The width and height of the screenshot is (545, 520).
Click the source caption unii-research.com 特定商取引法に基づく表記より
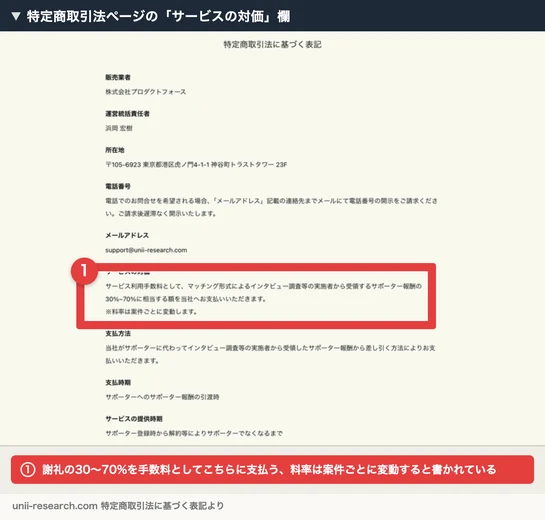tap(118, 506)
